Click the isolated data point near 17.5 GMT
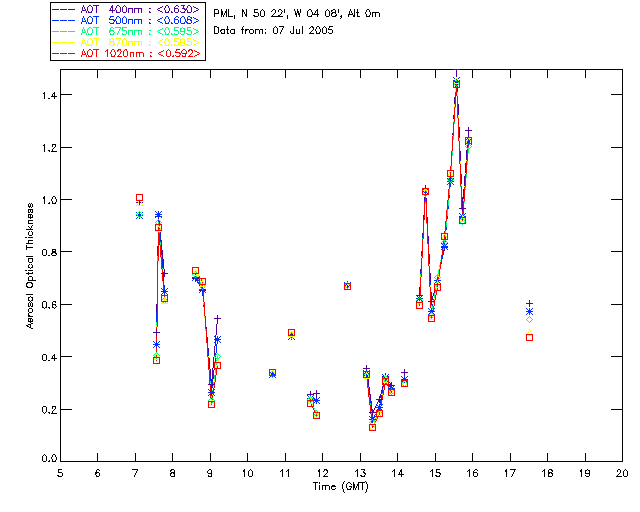 (529, 337)
